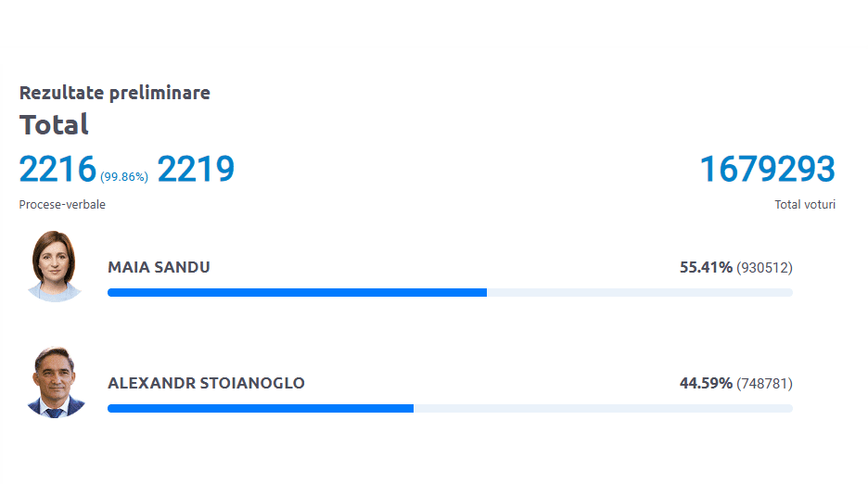Click the 2219 total reports number
The width and height of the screenshot is (868, 484).
pos(196,170)
